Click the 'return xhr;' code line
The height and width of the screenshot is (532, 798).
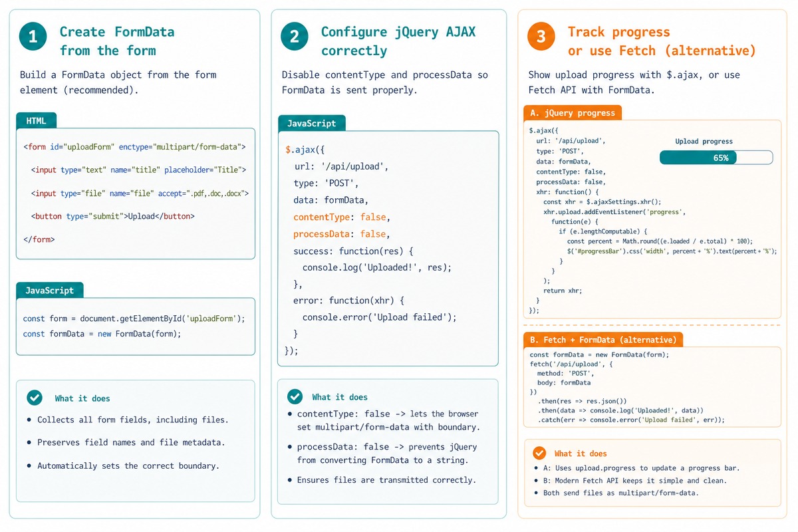563,291
